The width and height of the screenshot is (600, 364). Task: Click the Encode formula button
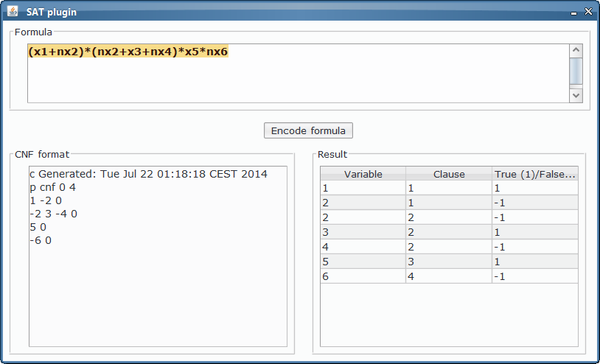308,130
